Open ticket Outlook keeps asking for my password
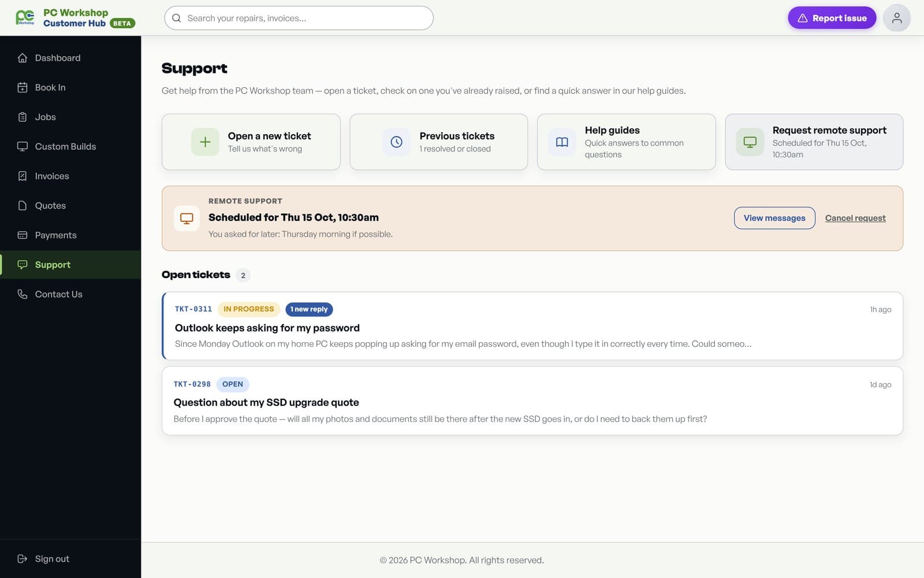This screenshot has height=578, width=924. 532,326
